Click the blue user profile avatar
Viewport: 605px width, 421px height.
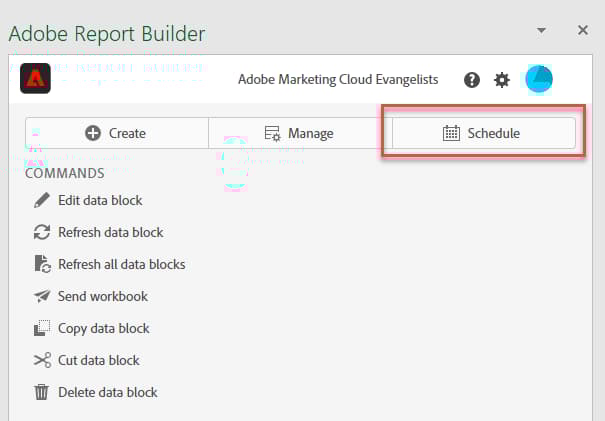[x=540, y=79]
